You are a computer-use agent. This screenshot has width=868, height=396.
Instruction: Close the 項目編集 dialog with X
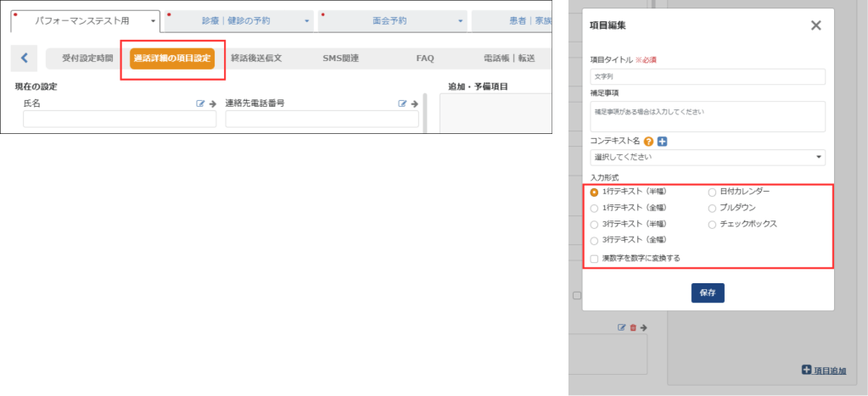coord(815,25)
